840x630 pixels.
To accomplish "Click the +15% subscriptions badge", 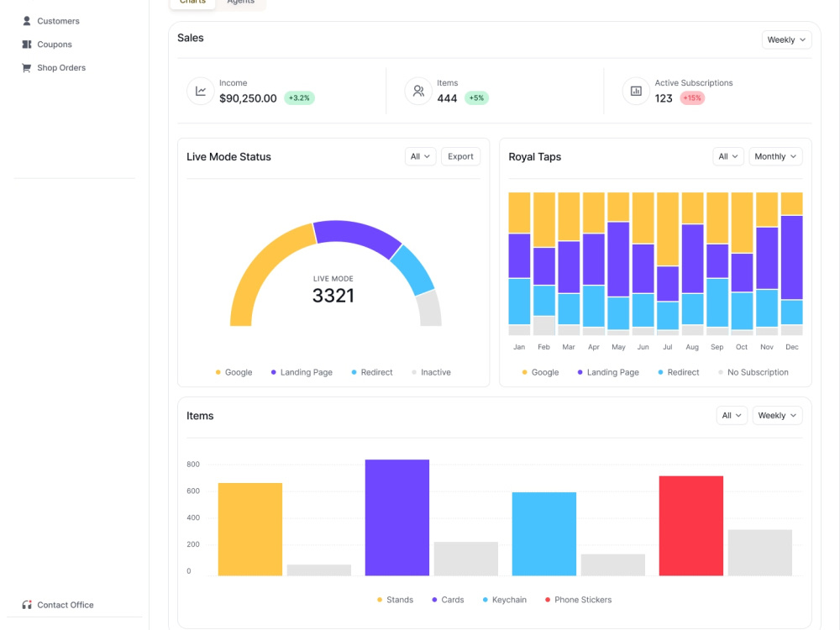I will pos(692,98).
